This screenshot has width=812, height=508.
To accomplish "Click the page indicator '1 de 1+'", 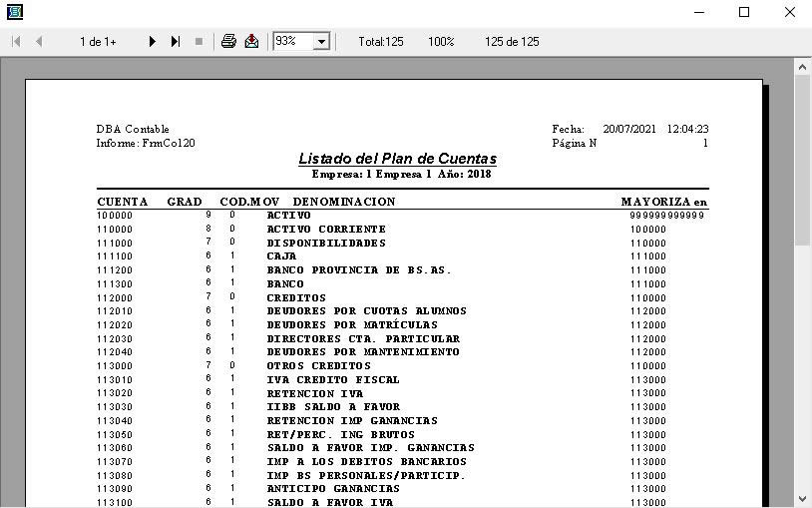I will (x=98, y=42).
